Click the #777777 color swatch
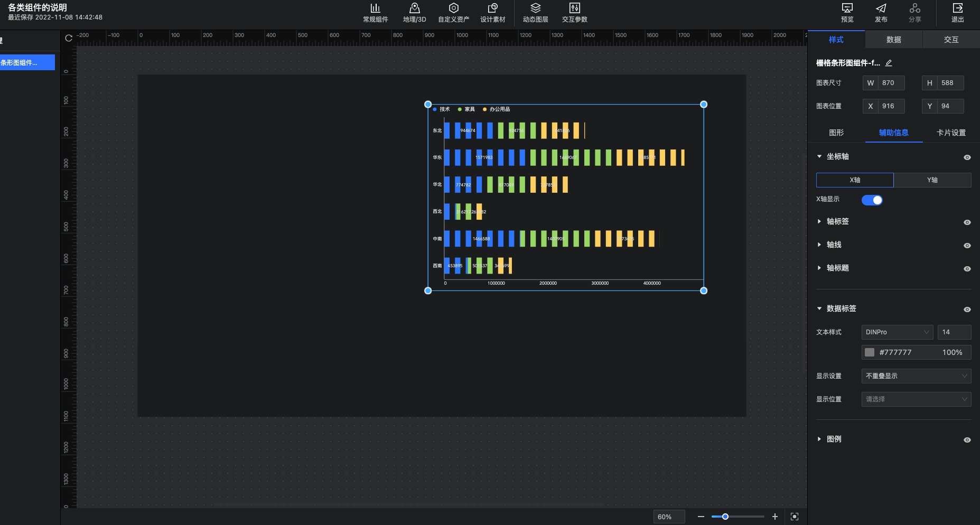The width and height of the screenshot is (980, 525). coord(869,352)
